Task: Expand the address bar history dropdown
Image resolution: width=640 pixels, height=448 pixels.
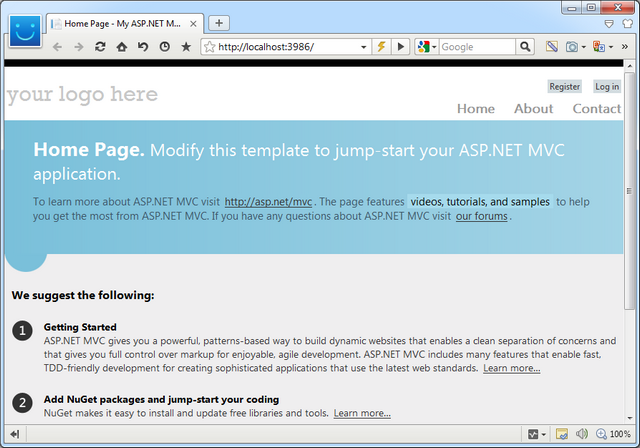Action: pos(363,47)
